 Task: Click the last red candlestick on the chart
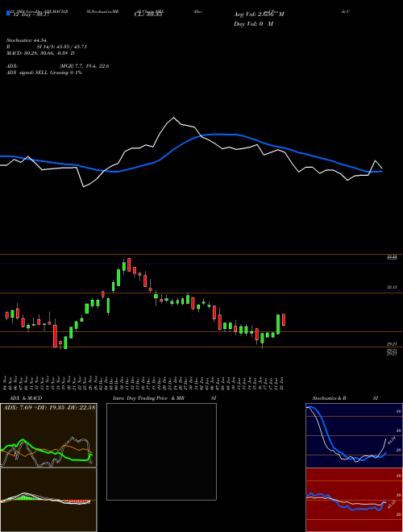pyautogui.click(x=284, y=320)
